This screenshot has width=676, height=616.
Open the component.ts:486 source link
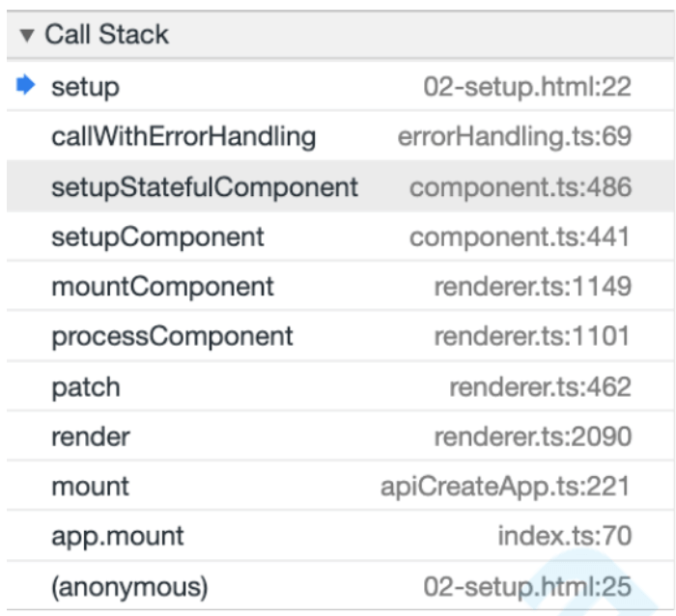pyautogui.click(x=521, y=187)
